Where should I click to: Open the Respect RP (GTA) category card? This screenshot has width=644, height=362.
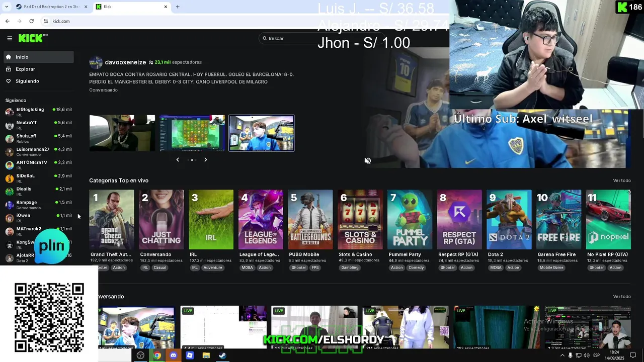tap(459, 219)
